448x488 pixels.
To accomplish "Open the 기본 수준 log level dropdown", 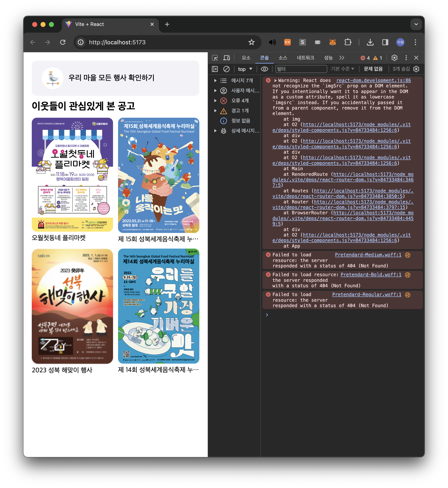I will [x=342, y=69].
